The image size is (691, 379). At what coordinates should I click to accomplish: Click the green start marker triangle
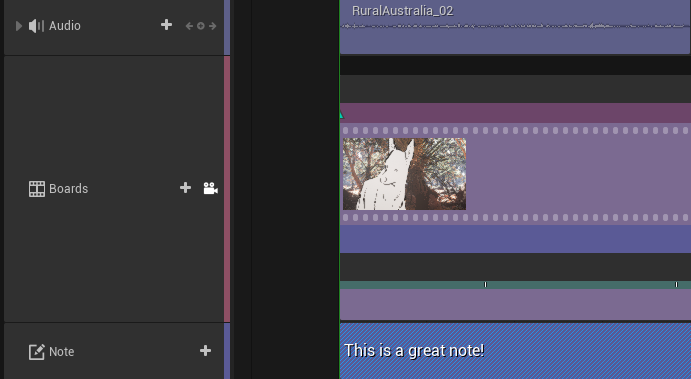[341, 115]
